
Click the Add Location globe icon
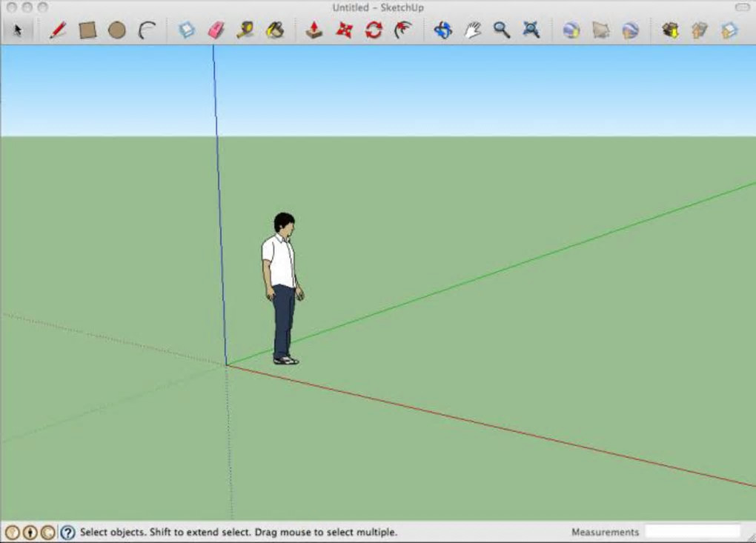(x=572, y=30)
